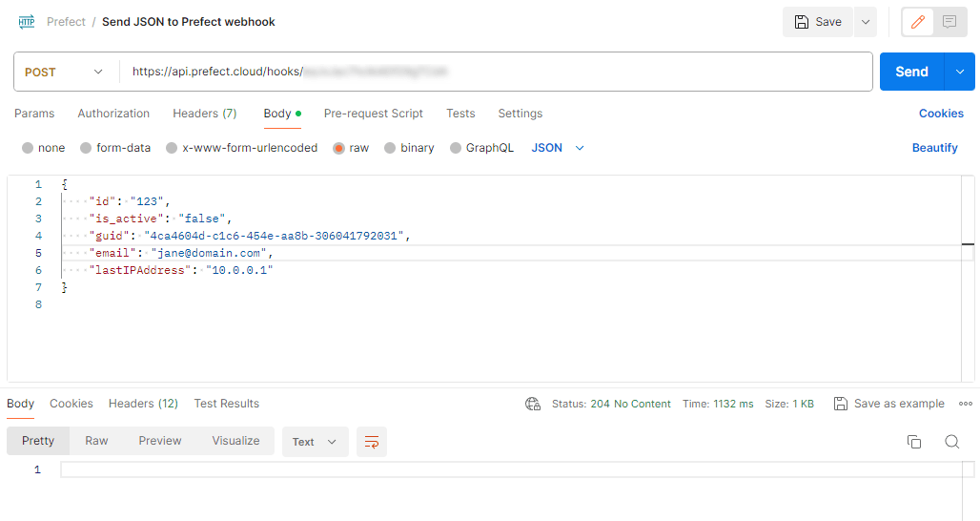Screen dimensions: 980x521
Task: Select the form-data radio button
Action: click(87, 148)
